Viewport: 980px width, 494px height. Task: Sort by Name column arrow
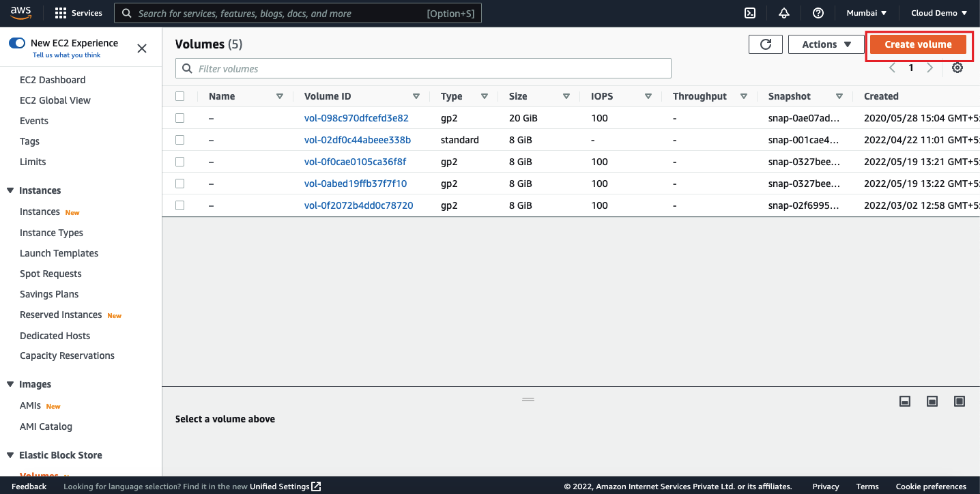point(280,96)
